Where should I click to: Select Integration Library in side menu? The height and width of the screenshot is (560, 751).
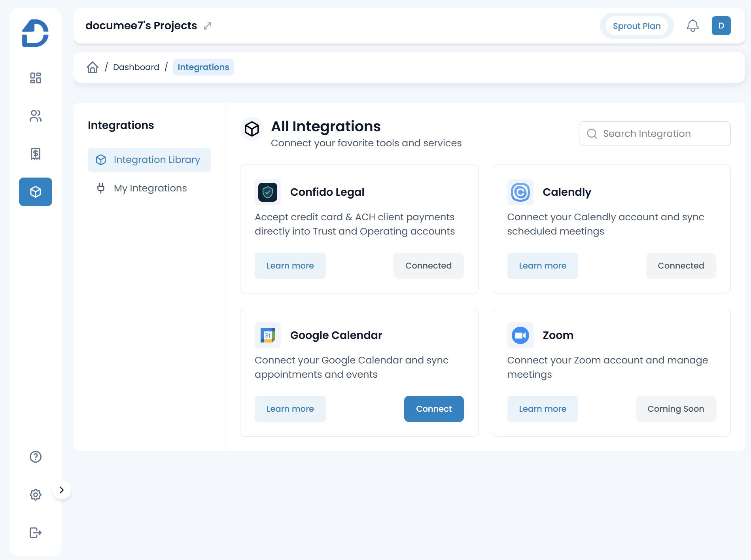point(149,160)
